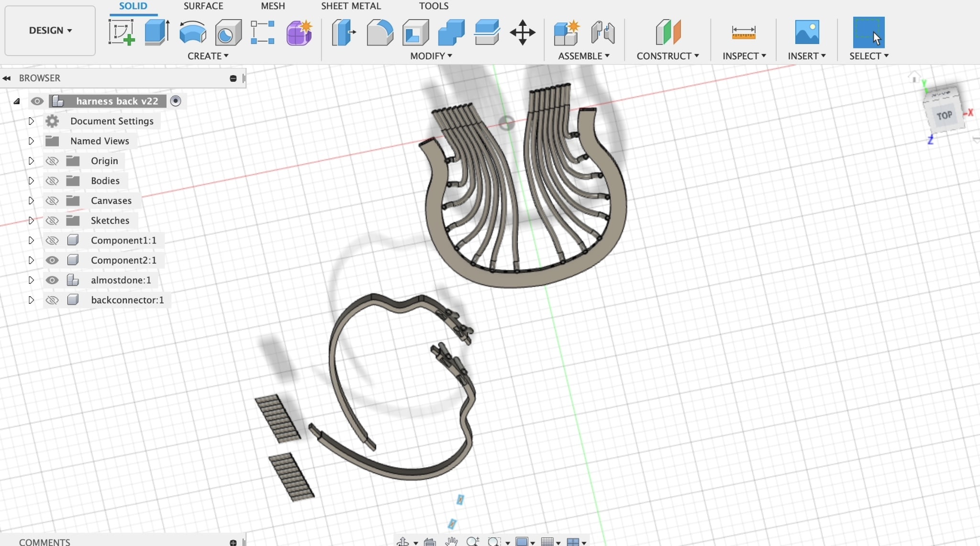This screenshot has width=980, height=546.
Task: Expand Component2:1 in the tree
Action: (31, 260)
